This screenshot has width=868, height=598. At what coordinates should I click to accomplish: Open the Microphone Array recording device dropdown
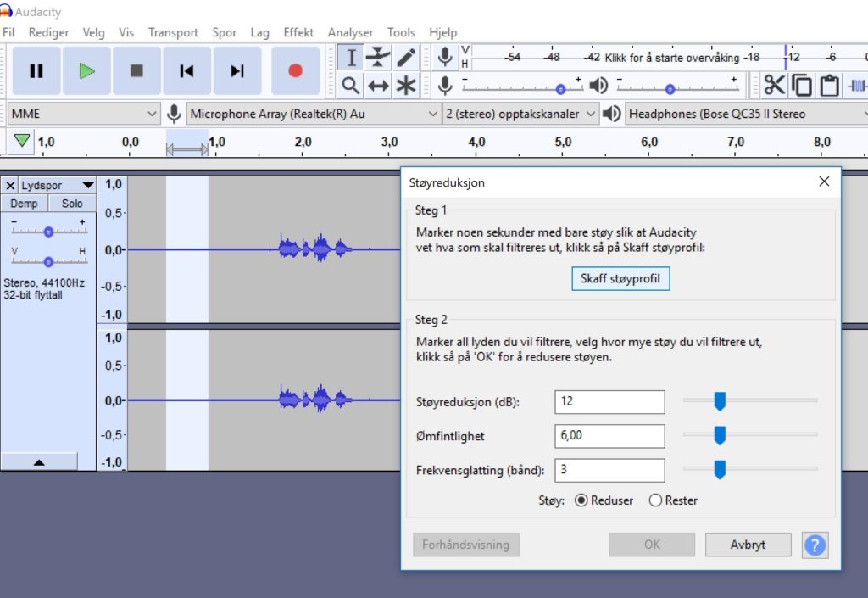(x=314, y=114)
